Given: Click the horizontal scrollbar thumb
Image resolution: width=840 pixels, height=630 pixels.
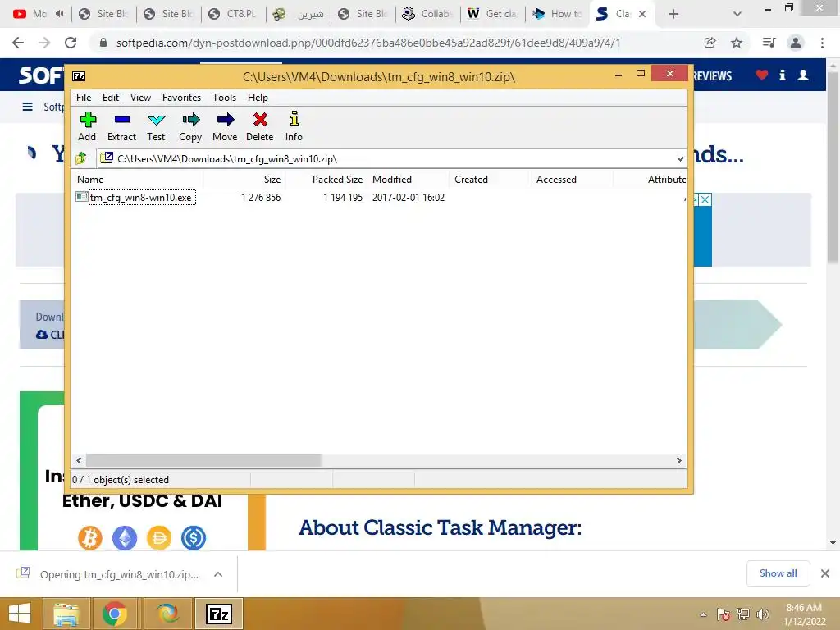Looking at the screenshot, I should [x=203, y=461].
